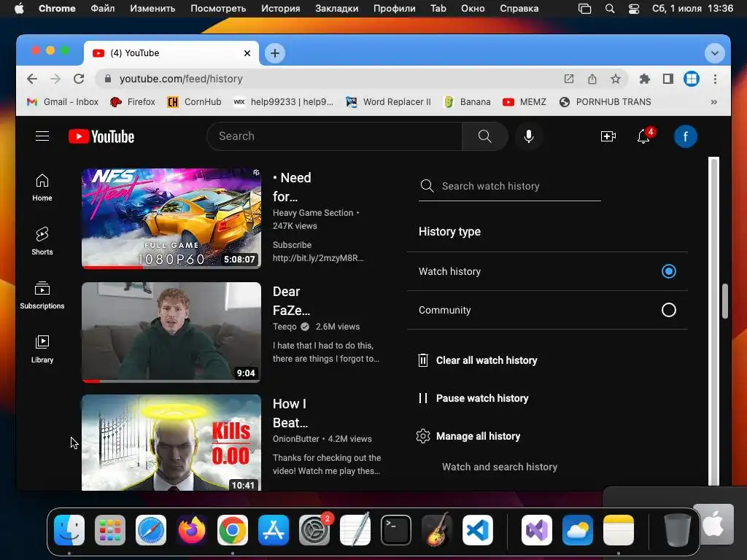Expand the tab search dropdown arrow
The image size is (747, 560).
coord(714,52)
